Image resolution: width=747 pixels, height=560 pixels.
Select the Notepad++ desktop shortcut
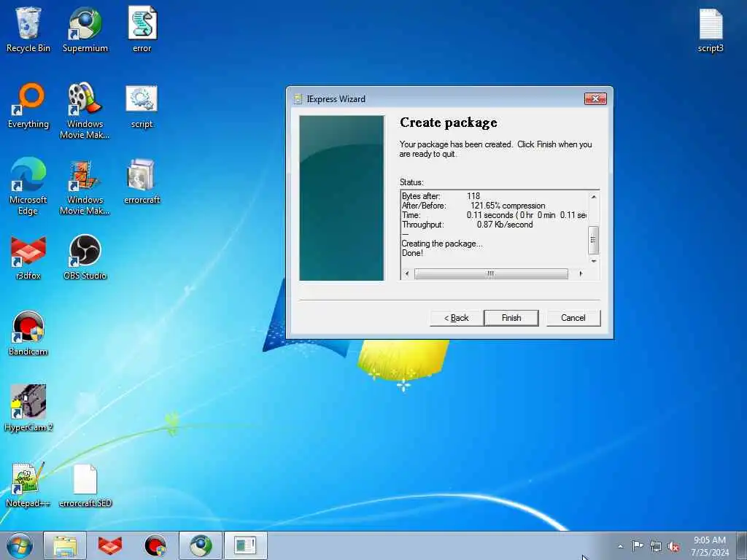point(28,485)
